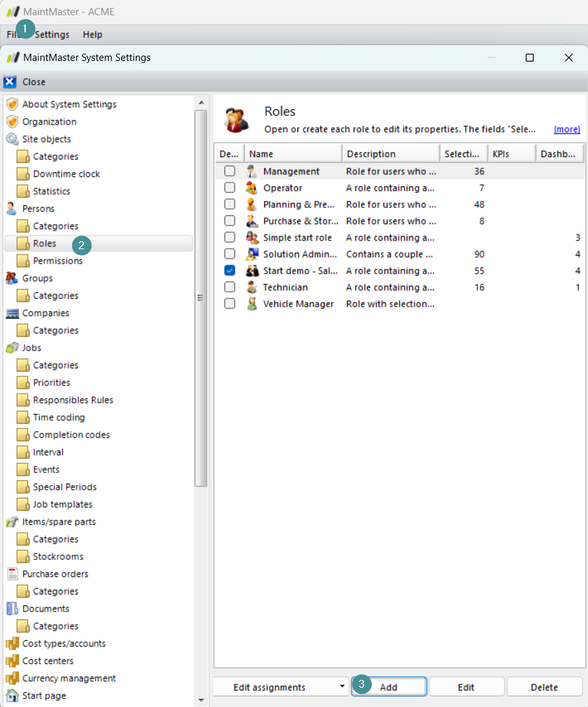Click the sidebar scroll-down arrow
The width and height of the screenshot is (588, 707).
pyautogui.click(x=201, y=700)
